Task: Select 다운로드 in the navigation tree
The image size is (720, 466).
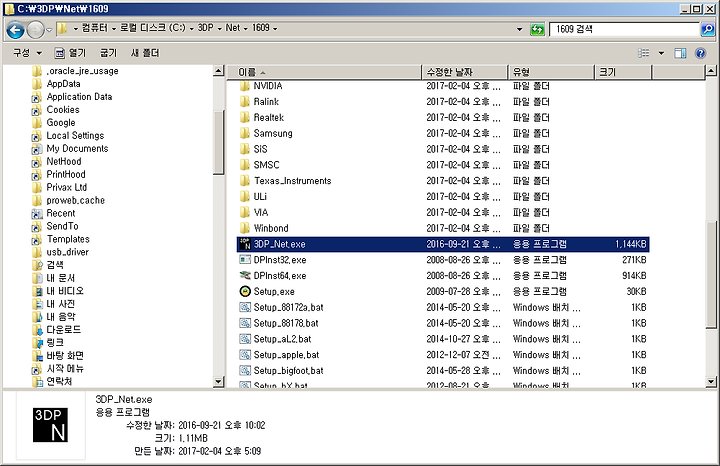Action: pos(63,330)
